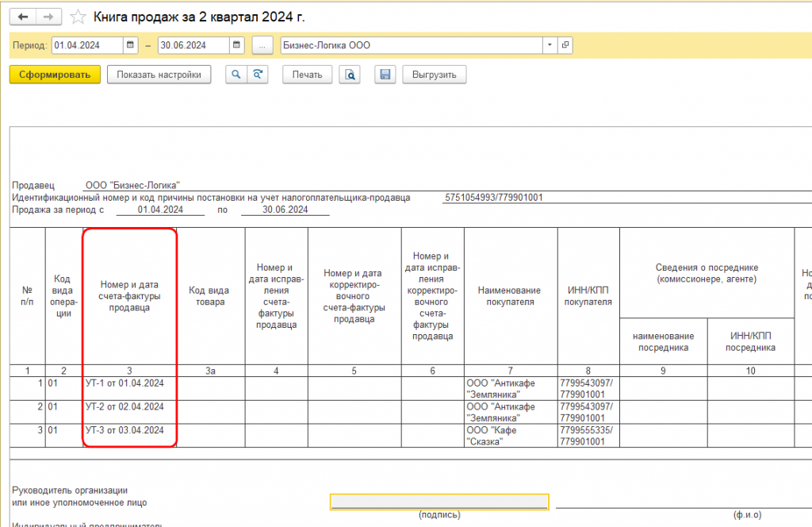Click the forward navigation arrow
This screenshot has width=812, height=527.
point(48,17)
